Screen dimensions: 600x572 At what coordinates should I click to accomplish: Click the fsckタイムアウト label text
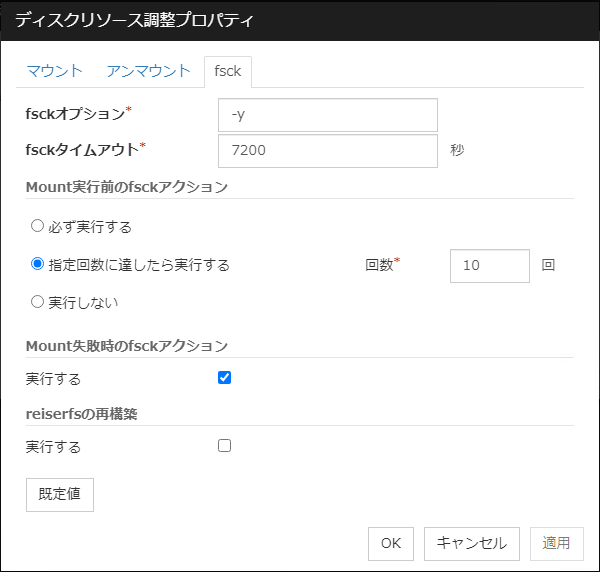click(81, 150)
